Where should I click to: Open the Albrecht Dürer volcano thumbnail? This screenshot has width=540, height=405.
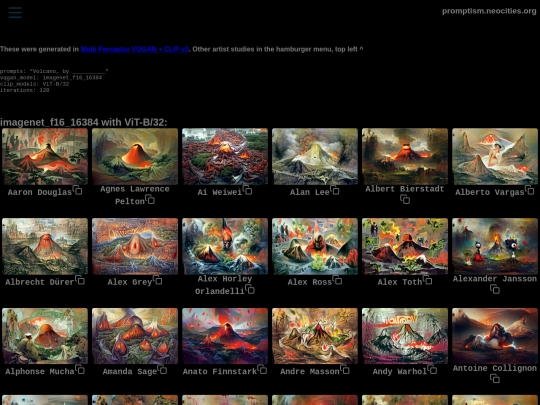(x=45, y=246)
